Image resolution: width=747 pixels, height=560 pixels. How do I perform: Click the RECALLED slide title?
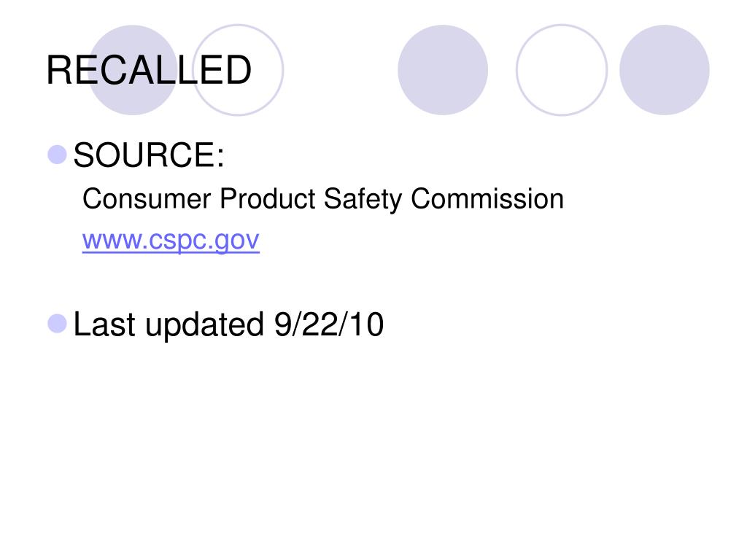tap(149, 71)
